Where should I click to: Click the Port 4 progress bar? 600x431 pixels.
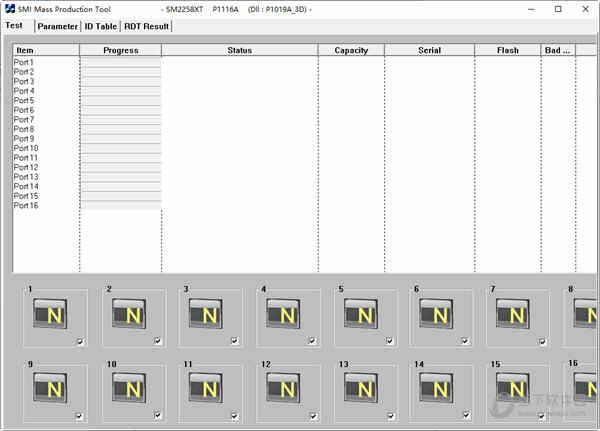(x=120, y=91)
